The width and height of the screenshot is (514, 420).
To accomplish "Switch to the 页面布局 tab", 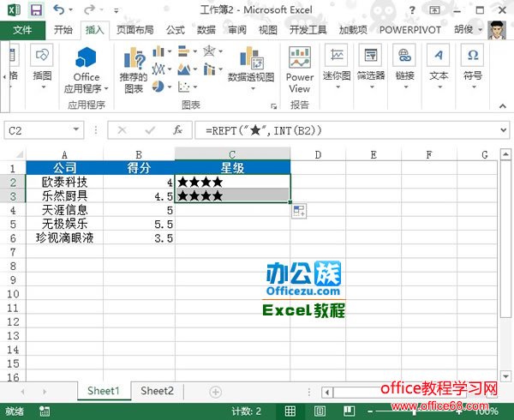I will 135,30.
